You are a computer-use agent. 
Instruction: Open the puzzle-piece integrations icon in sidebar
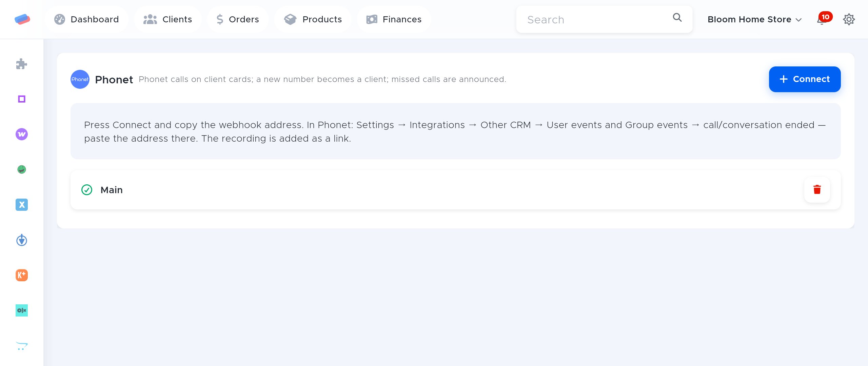click(22, 64)
